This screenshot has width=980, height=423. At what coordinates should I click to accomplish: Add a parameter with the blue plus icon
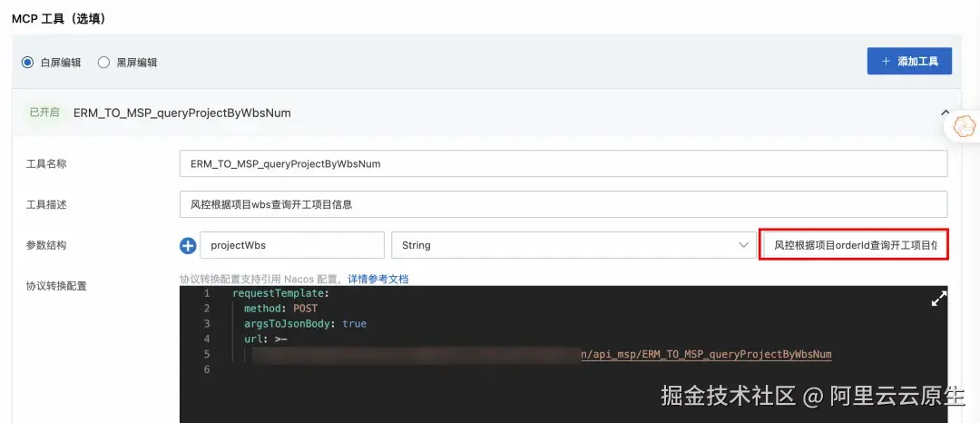point(188,246)
